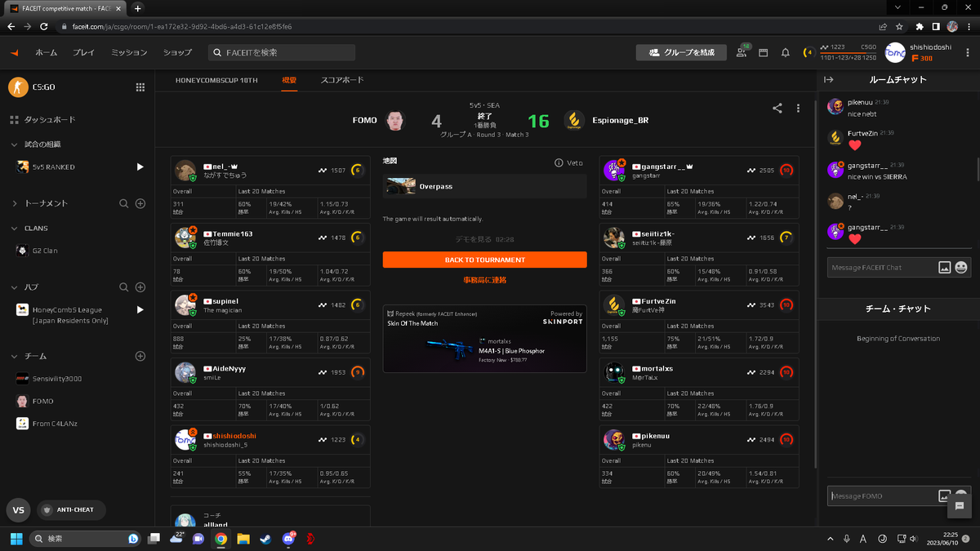Go to the ホーム nav item
The height and width of the screenshot is (551, 980).
(x=46, y=52)
